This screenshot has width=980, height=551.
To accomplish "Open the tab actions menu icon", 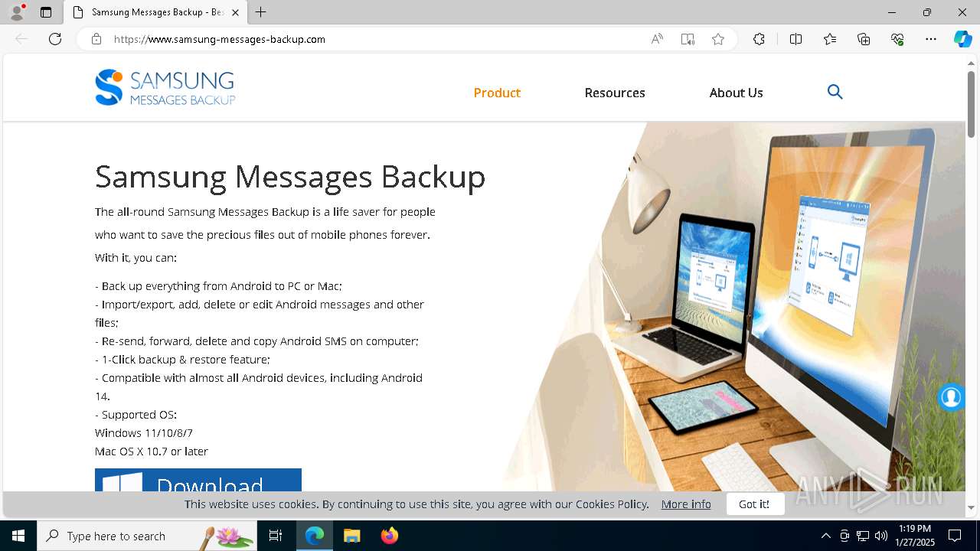I will pos(46,12).
